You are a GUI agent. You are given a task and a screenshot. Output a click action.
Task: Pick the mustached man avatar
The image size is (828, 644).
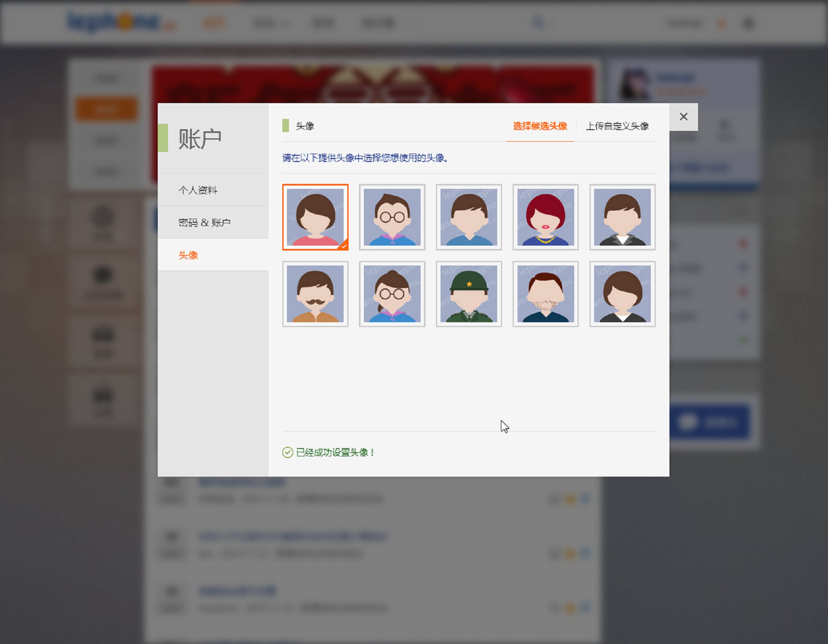(x=315, y=294)
